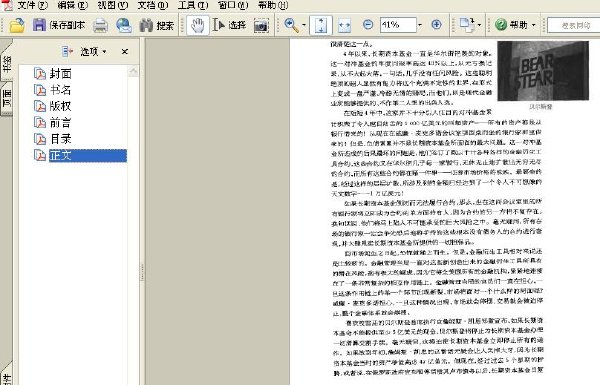Click the zoom-in magnifier tool

coord(291,25)
